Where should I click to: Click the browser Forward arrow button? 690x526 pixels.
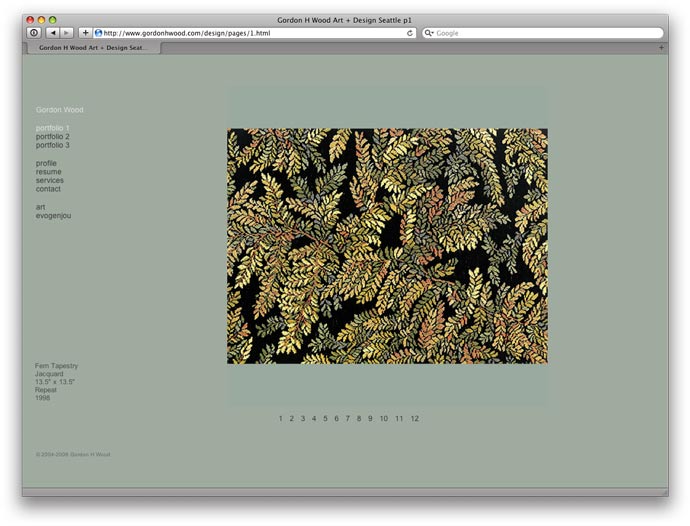pos(67,33)
